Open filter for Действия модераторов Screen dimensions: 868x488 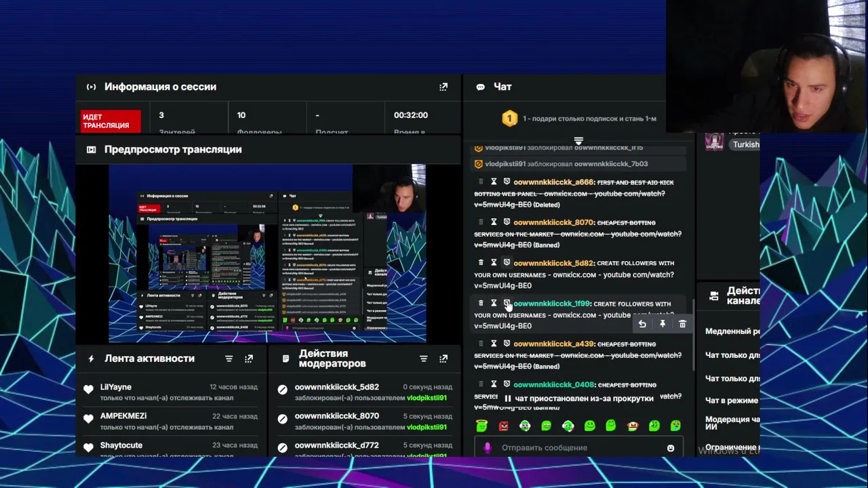tap(423, 359)
